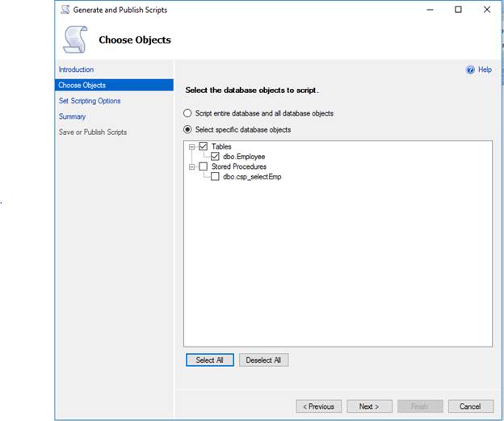The width and height of the screenshot is (504, 421).
Task: Click the Select All button
Action: [209, 360]
